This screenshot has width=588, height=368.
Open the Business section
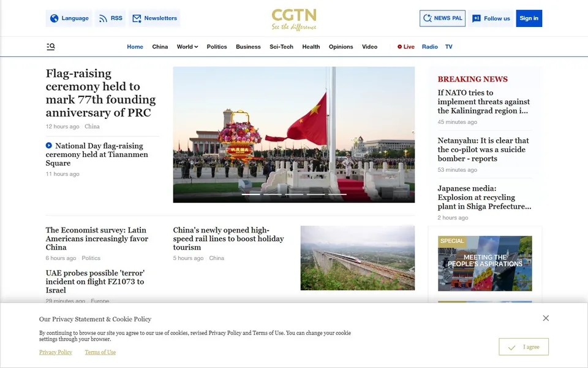pos(248,47)
